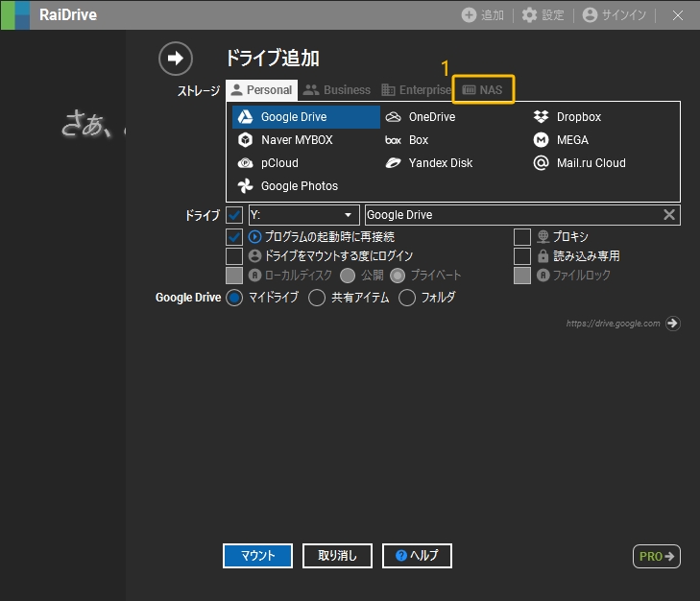Choose the OneDrive cloud icon

(393, 117)
